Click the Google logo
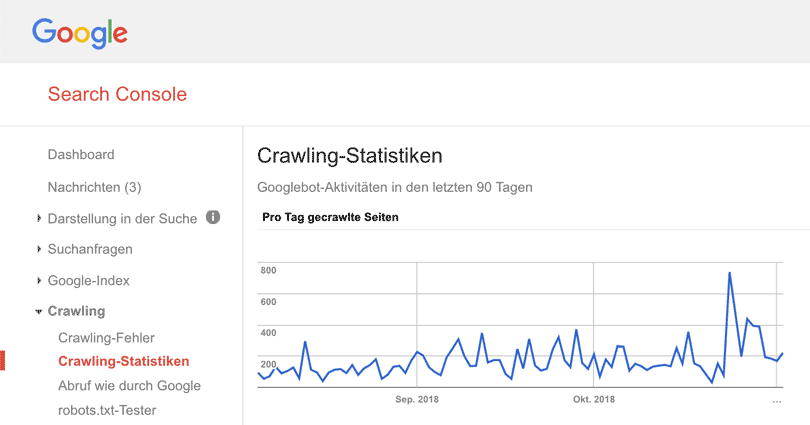 pyautogui.click(x=80, y=33)
